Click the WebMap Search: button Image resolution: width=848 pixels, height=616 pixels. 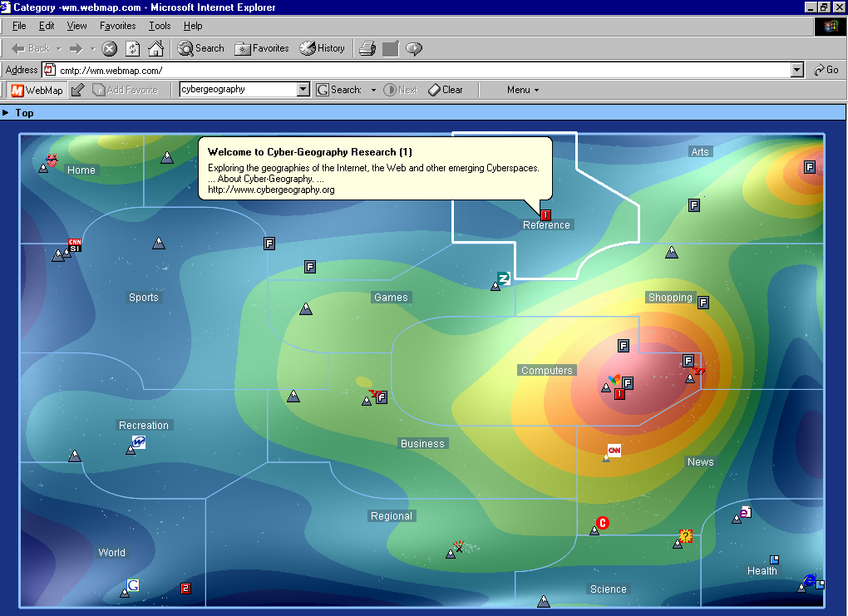click(339, 90)
